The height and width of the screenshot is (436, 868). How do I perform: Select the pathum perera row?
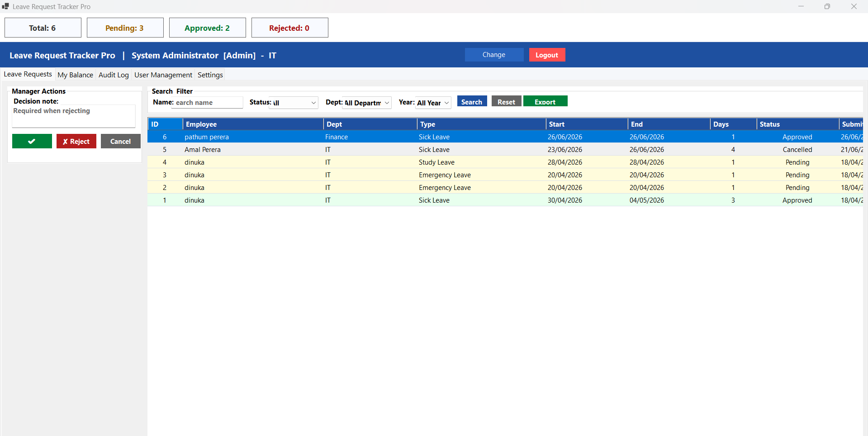coord(505,137)
